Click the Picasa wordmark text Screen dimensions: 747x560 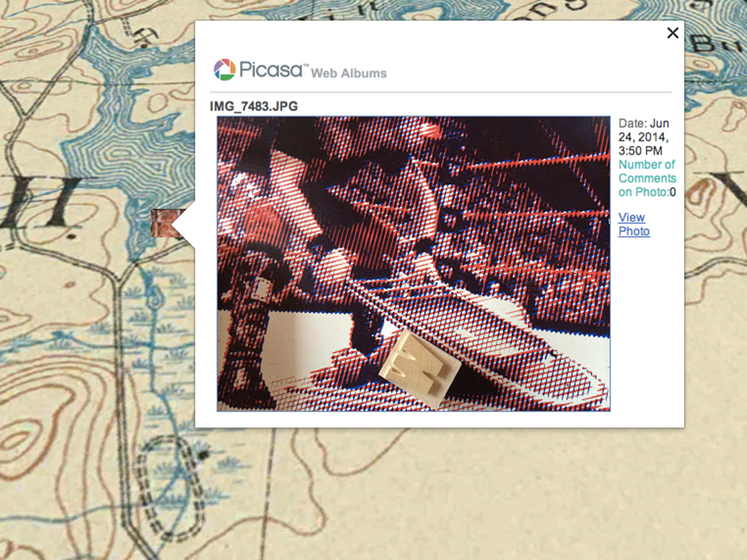(x=271, y=69)
